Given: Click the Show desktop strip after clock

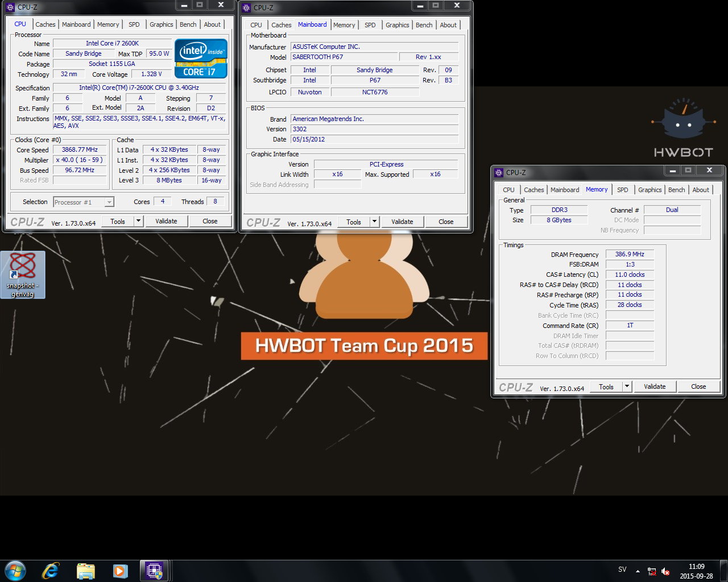Looking at the screenshot, I should pyautogui.click(x=723, y=571).
